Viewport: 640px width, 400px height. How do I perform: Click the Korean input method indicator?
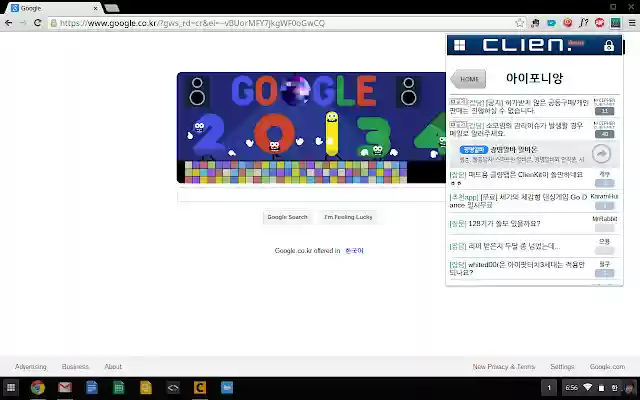[x=614, y=388]
